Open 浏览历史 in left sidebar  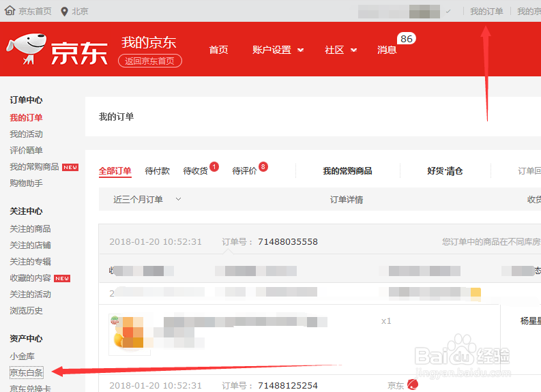click(x=26, y=311)
